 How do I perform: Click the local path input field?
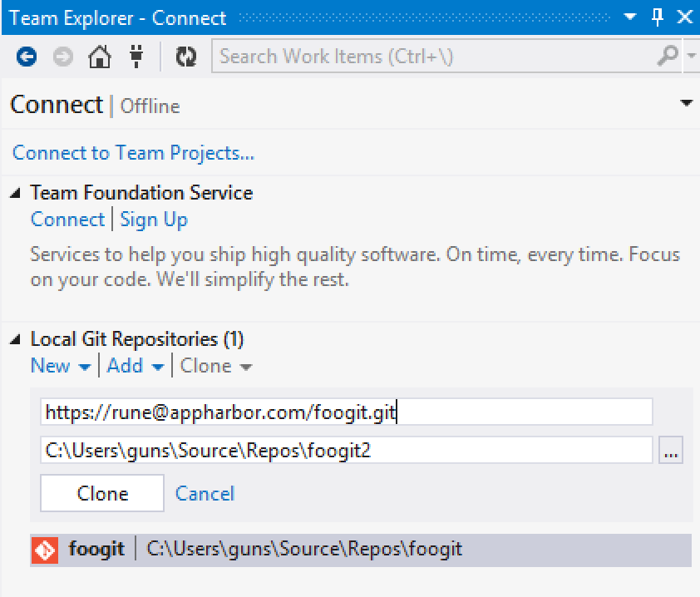point(347,450)
